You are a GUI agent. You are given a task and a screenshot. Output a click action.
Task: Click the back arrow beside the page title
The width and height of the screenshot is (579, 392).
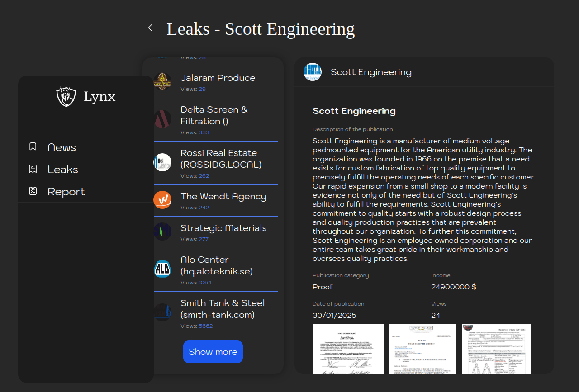pos(150,28)
